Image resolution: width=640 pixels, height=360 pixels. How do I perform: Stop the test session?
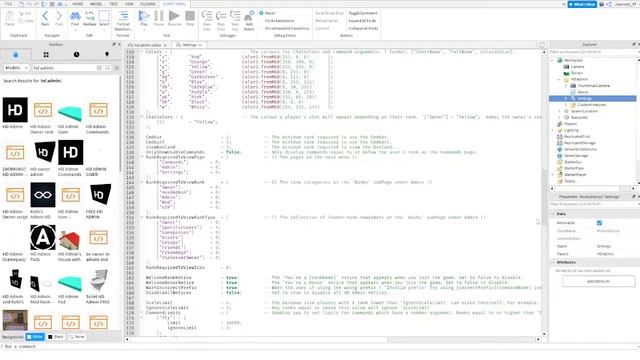[x=190, y=18]
